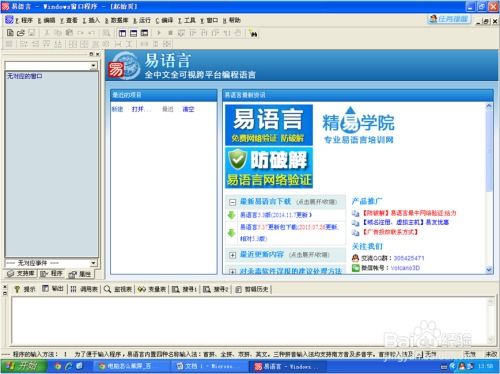
Task: Switch to the 属性 tab
Action: pyautogui.click(x=80, y=274)
